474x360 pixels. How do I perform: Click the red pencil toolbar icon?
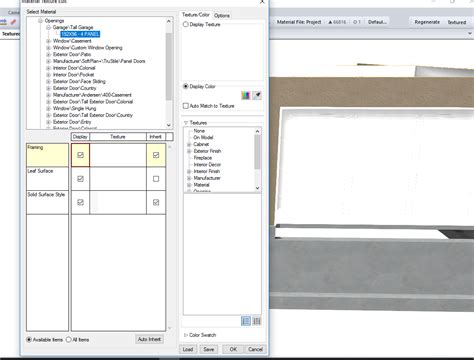(13, 22)
